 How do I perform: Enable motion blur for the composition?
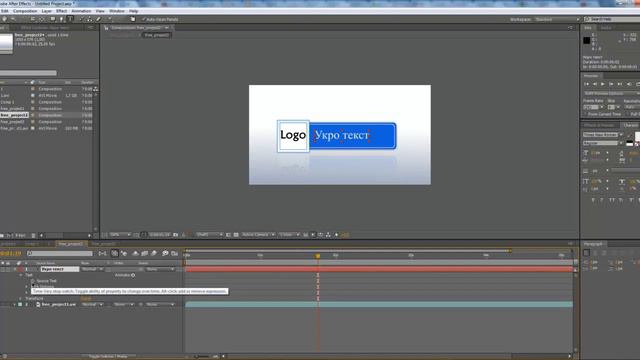point(153,253)
